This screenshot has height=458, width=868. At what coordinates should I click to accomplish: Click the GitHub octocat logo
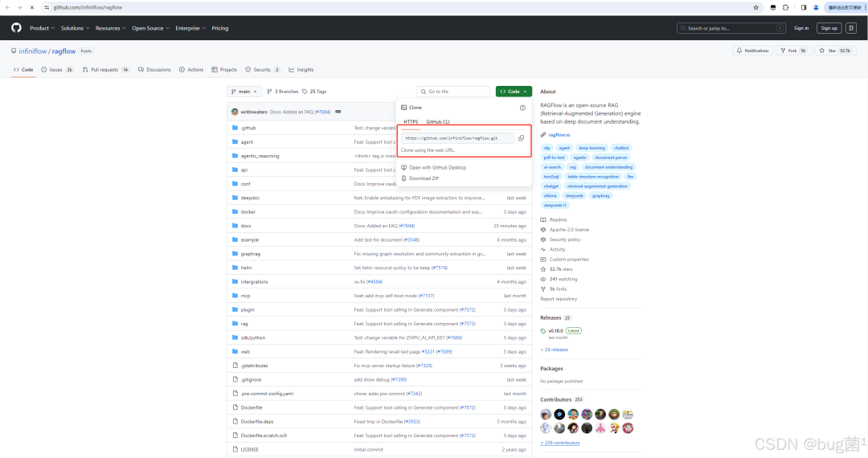tap(16, 27)
